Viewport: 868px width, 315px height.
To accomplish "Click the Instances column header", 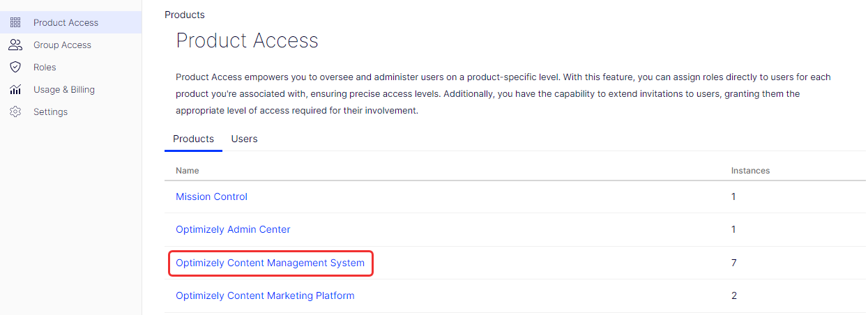I will (x=750, y=170).
